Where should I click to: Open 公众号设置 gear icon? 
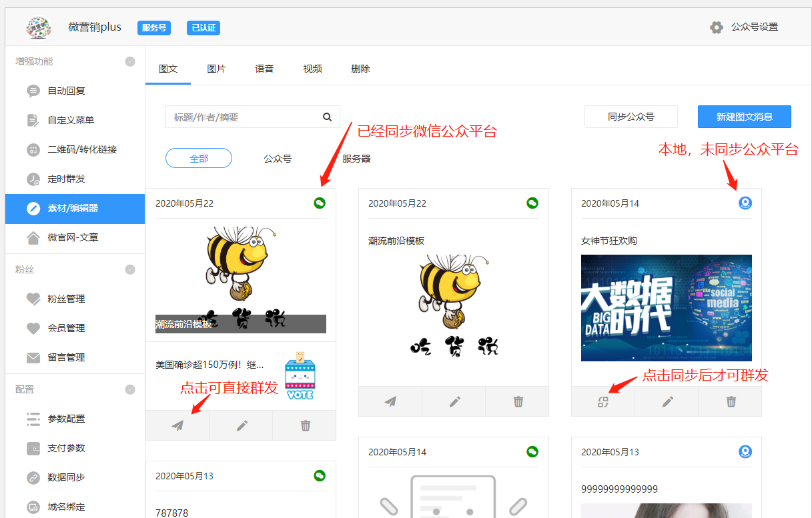[717, 27]
